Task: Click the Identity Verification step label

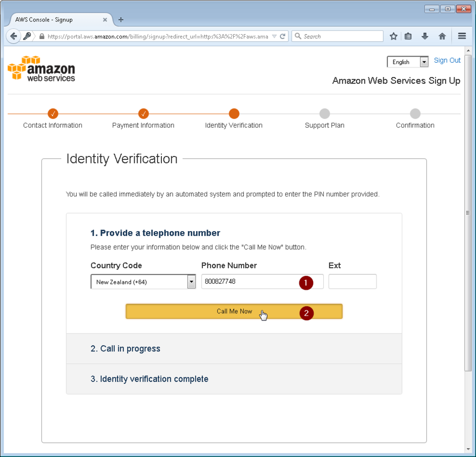Action: point(234,125)
